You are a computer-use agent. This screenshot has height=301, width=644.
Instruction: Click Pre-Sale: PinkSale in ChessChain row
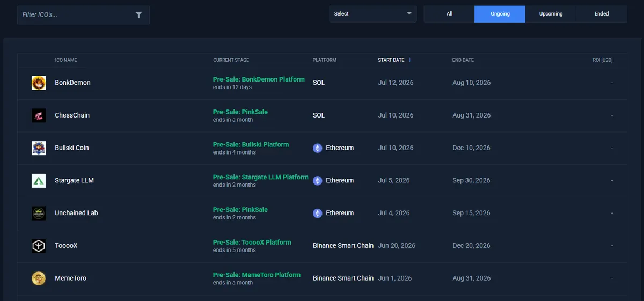tap(240, 112)
